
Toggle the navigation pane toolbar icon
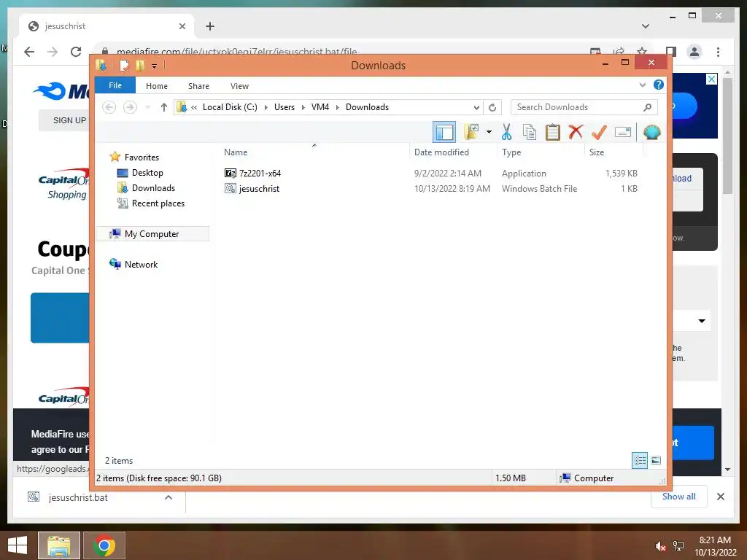click(x=444, y=132)
